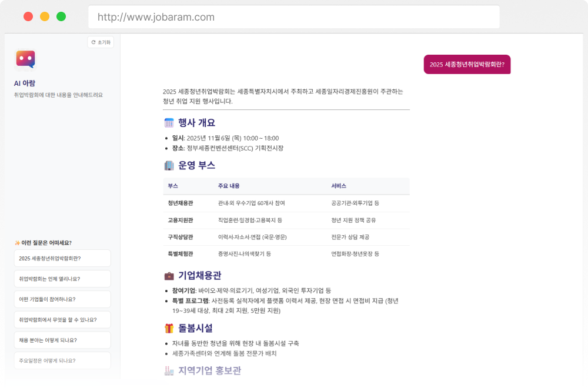Pick '취업박람회에서 무엇을 할 수 있나요?' question
Screen dimensions: 588x391
(62, 320)
